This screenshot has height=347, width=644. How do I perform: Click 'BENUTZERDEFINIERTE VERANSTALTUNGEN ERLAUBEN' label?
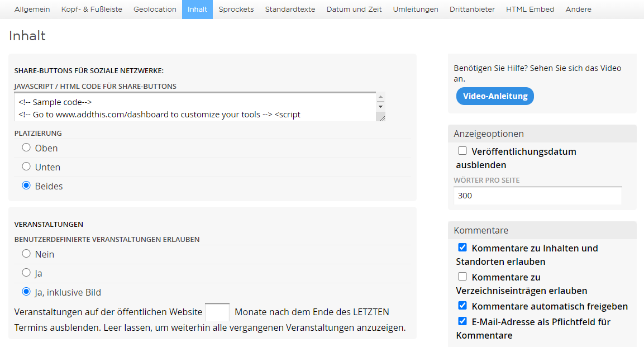pos(107,239)
